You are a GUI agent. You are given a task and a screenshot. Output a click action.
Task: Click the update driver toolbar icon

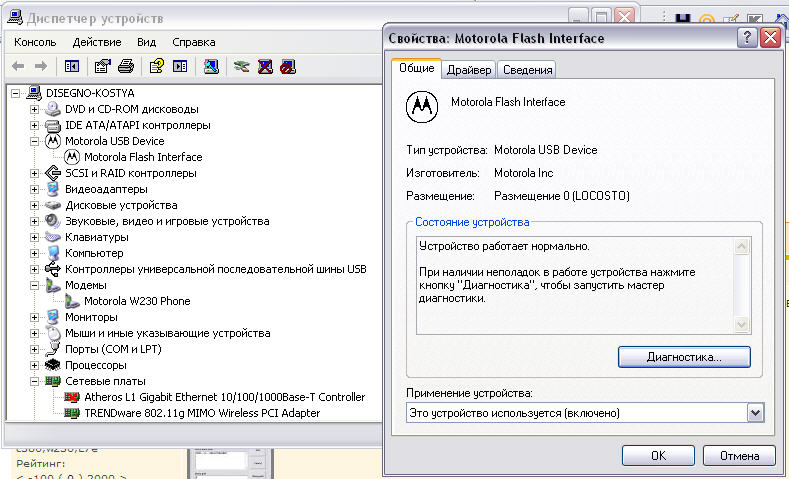pyautogui.click(x=242, y=66)
